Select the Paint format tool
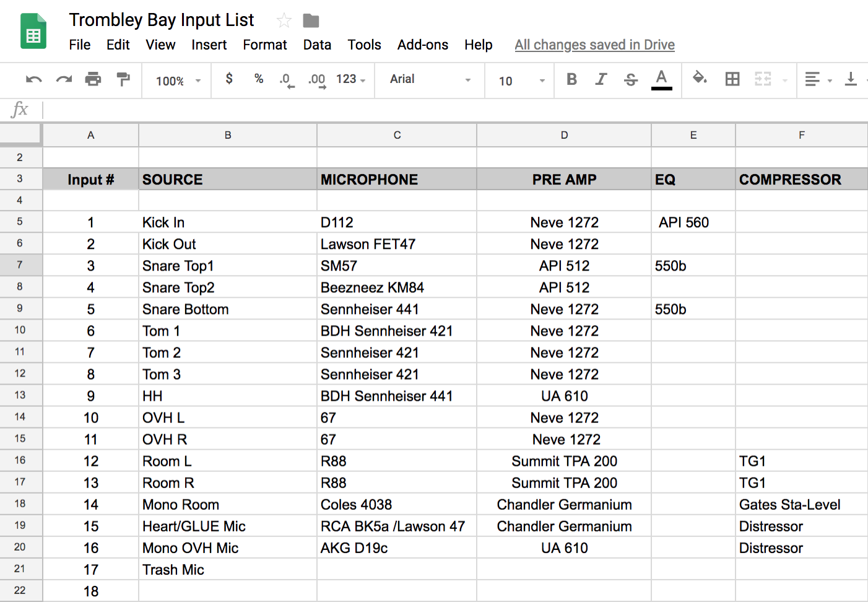The image size is (868, 602). [123, 80]
